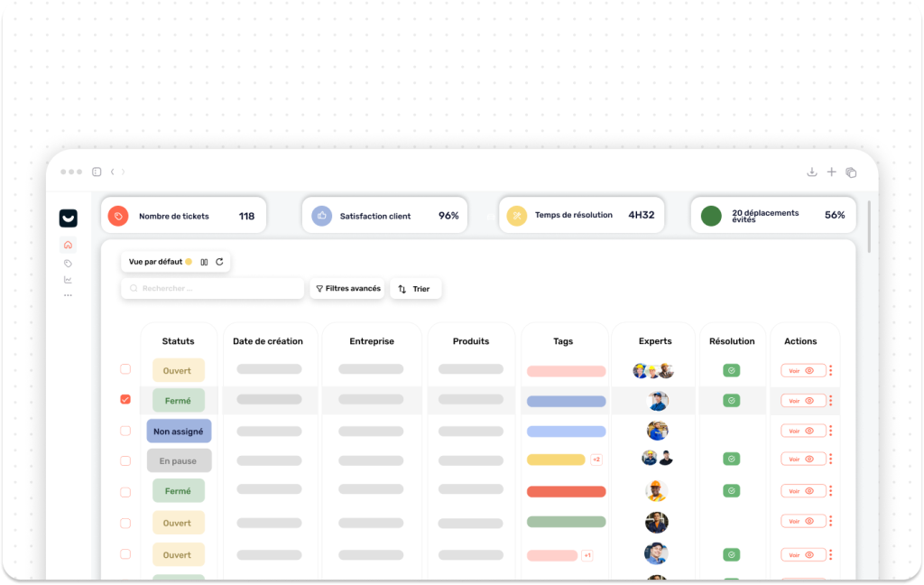Click the refresh icon beside Vue par défaut

coord(219,262)
